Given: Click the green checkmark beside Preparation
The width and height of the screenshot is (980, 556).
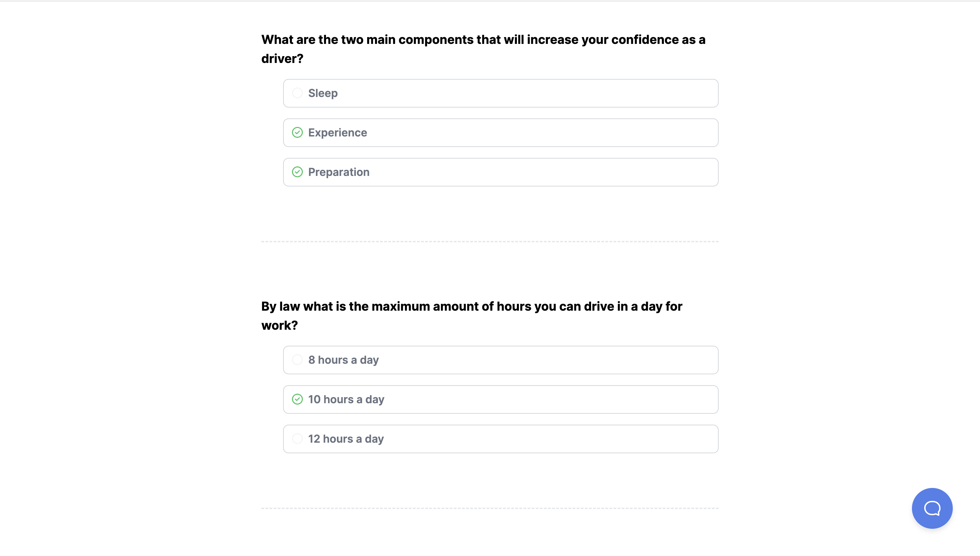Looking at the screenshot, I should point(297,172).
